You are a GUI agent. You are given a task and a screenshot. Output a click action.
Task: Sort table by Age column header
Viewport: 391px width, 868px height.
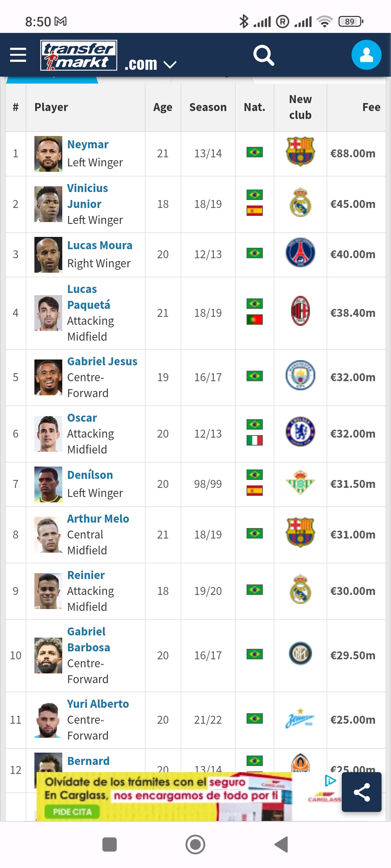(163, 107)
